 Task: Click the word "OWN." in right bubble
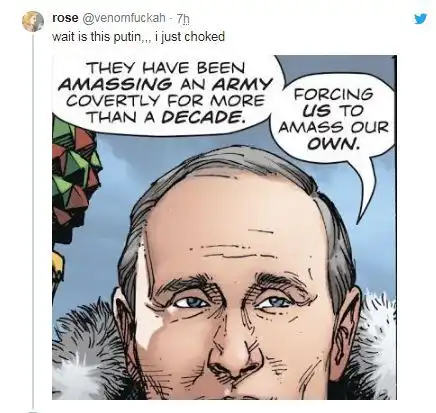pyautogui.click(x=333, y=144)
